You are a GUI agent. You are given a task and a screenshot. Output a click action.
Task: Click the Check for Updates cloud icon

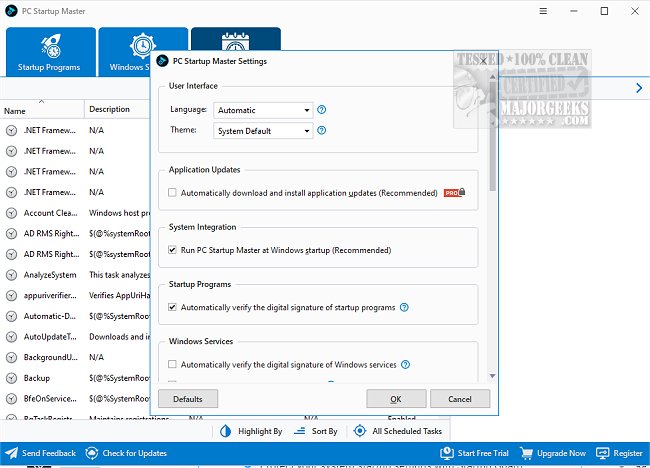click(92, 453)
